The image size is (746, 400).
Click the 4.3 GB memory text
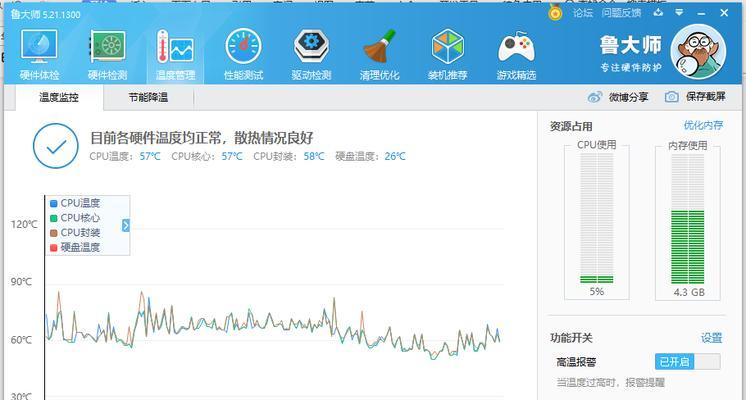coord(689,293)
